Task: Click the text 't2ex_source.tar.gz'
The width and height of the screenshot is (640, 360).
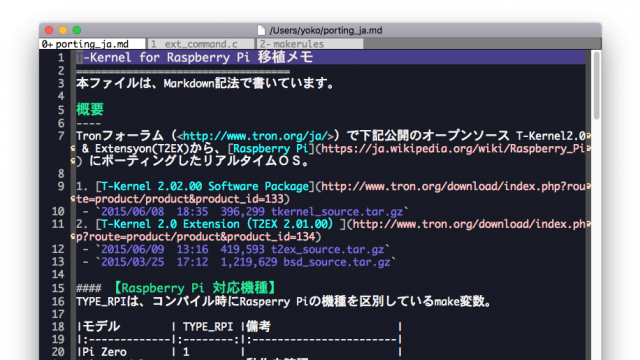Action: pyautogui.click(x=327, y=249)
